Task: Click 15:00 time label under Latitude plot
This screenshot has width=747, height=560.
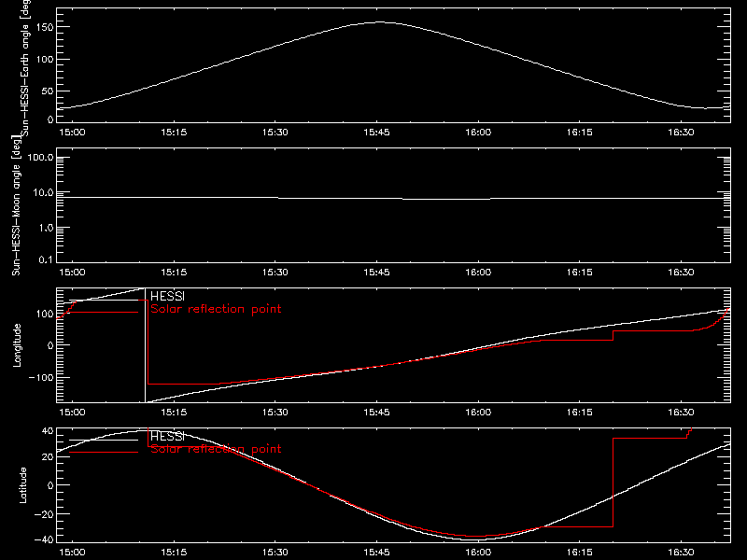Action: click(72, 553)
